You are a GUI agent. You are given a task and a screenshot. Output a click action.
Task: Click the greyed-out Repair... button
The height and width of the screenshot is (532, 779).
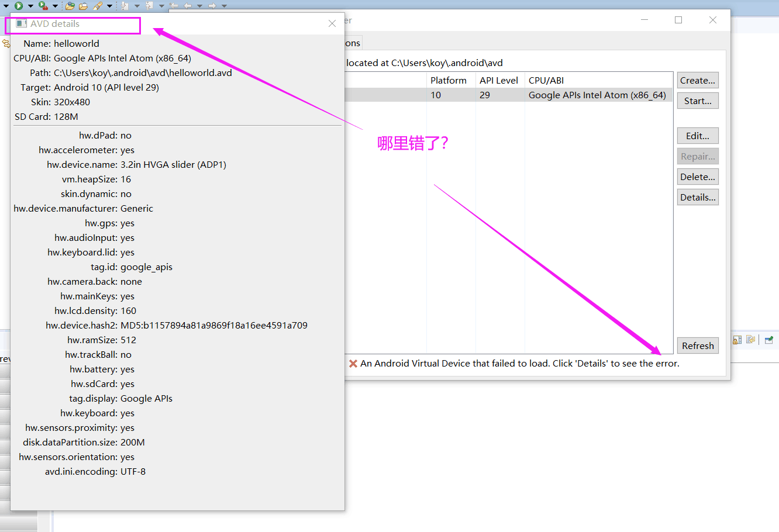[698, 156]
